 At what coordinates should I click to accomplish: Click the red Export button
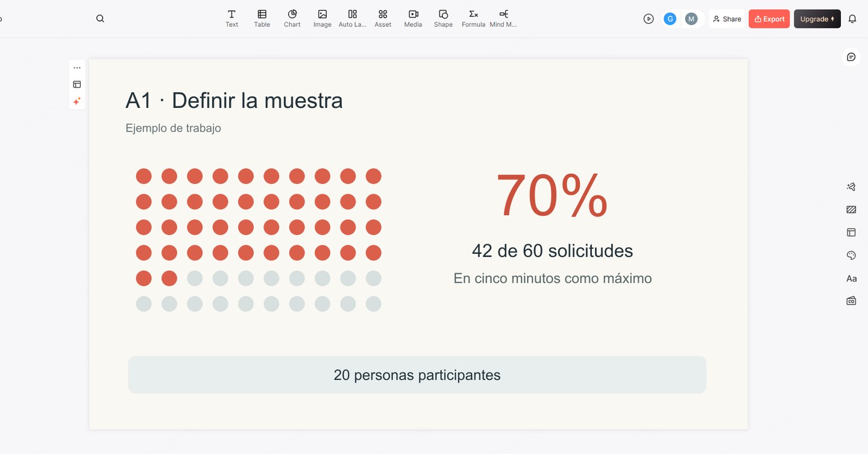click(x=769, y=19)
